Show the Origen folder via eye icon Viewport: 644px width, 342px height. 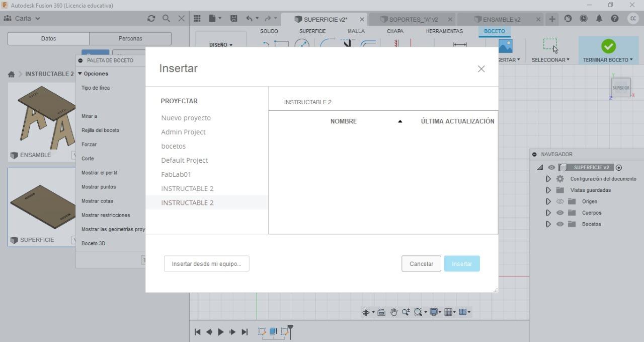(560, 201)
